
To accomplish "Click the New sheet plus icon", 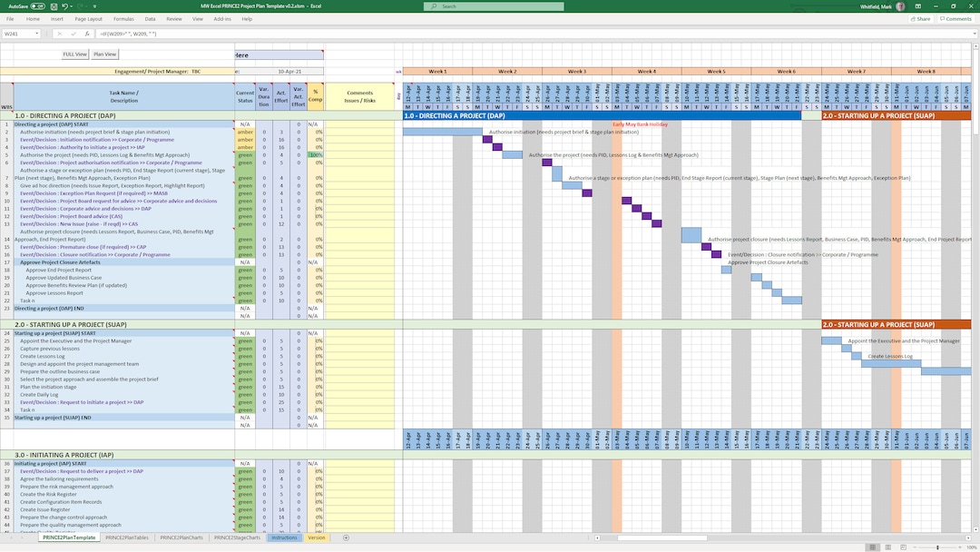I will coord(346,537).
